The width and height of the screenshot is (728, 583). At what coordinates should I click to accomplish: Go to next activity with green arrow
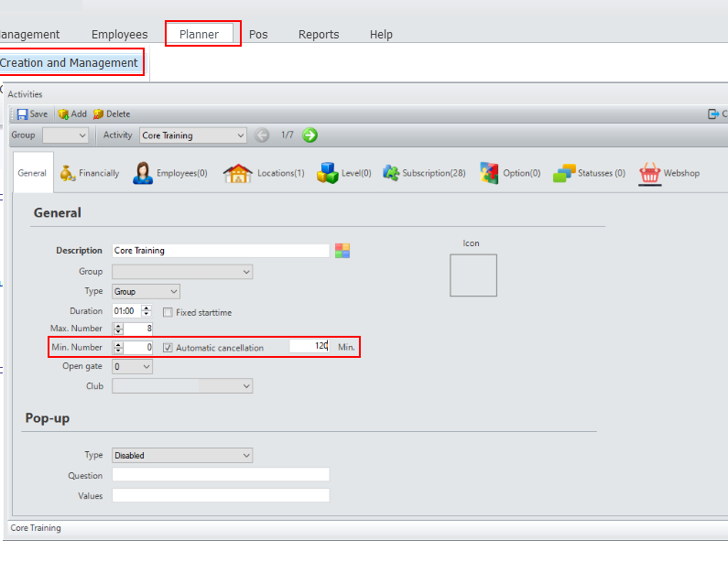310,135
